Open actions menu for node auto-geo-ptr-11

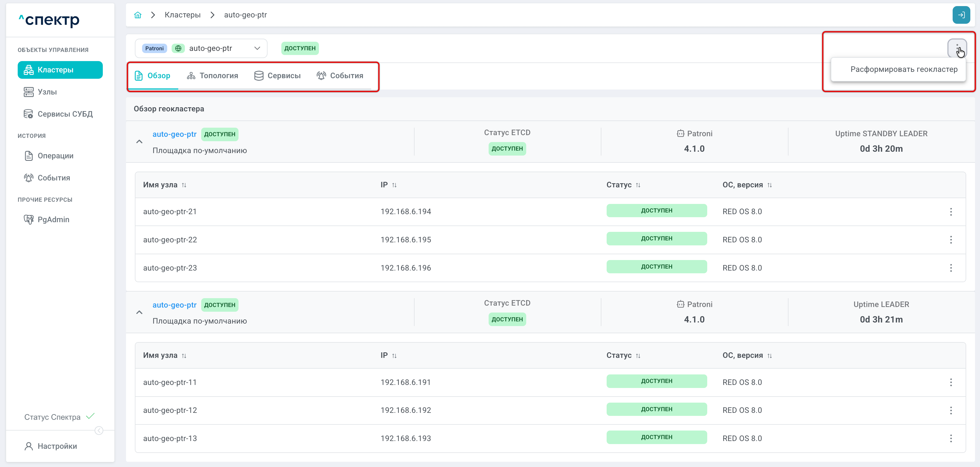tap(951, 382)
